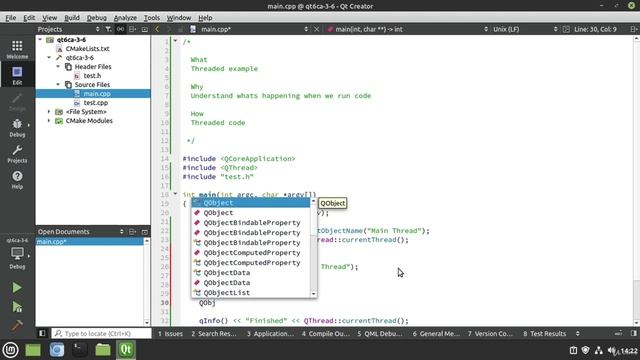Click the Qt Creator taskbar icon
Screen dimensions: 640x360
pyautogui.click(x=126, y=350)
